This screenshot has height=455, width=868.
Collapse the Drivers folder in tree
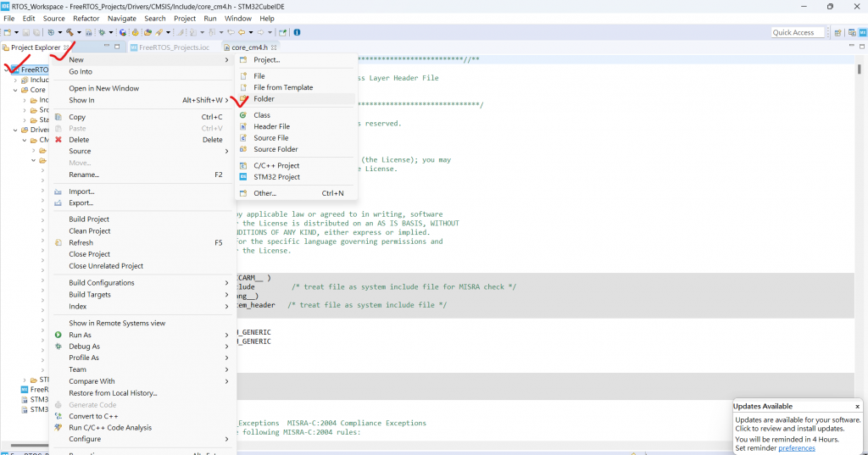[15, 130]
